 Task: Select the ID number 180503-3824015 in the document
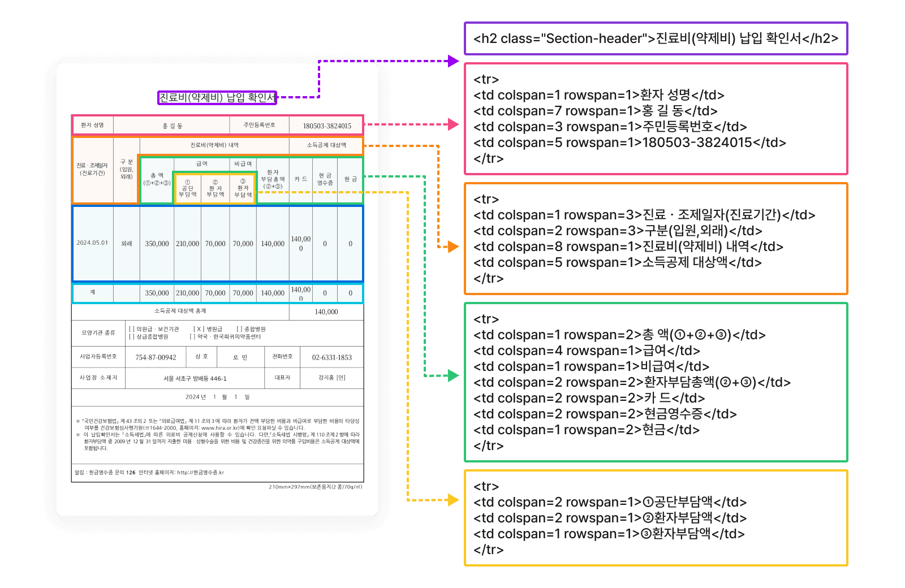click(x=327, y=126)
